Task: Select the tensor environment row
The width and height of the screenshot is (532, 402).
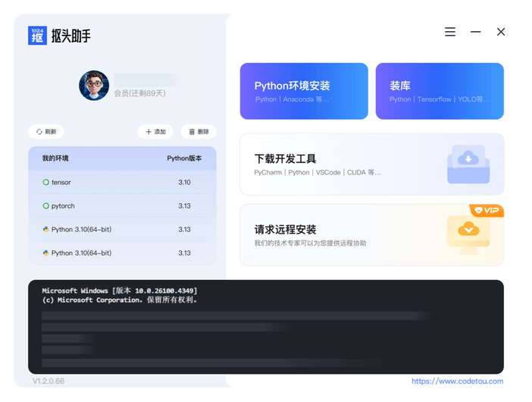Action: 122,182
